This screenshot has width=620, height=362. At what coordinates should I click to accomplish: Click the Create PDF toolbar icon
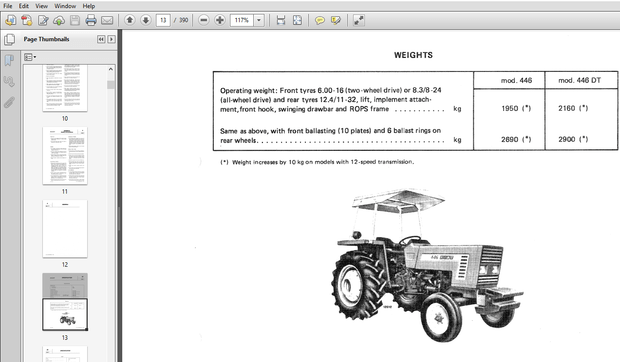click(x=27, y=20)
